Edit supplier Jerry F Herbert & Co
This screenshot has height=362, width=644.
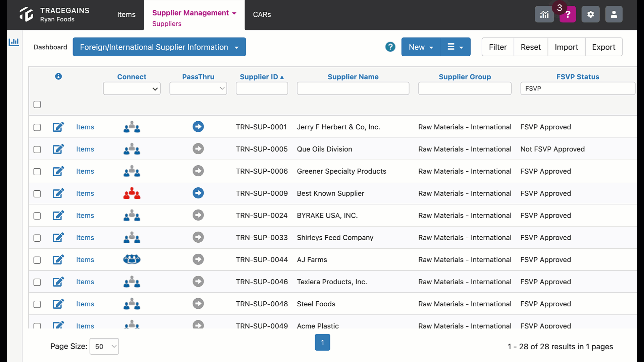[x=58, y=127]
